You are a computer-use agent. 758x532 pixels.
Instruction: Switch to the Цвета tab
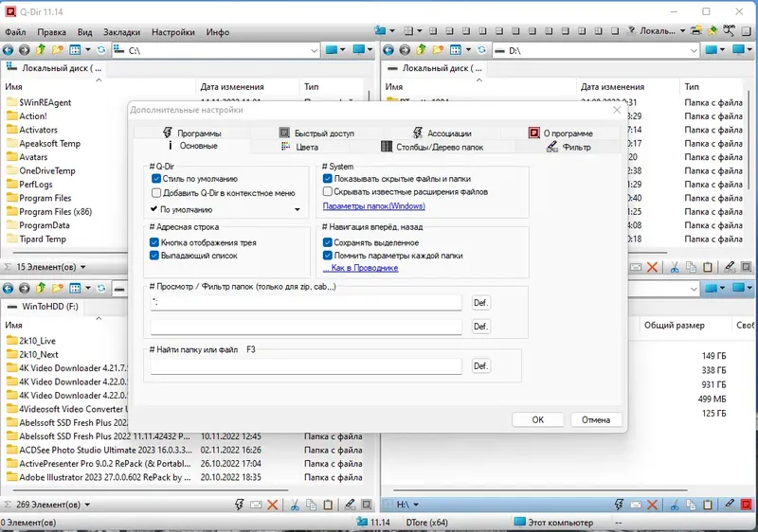(300, 147)
